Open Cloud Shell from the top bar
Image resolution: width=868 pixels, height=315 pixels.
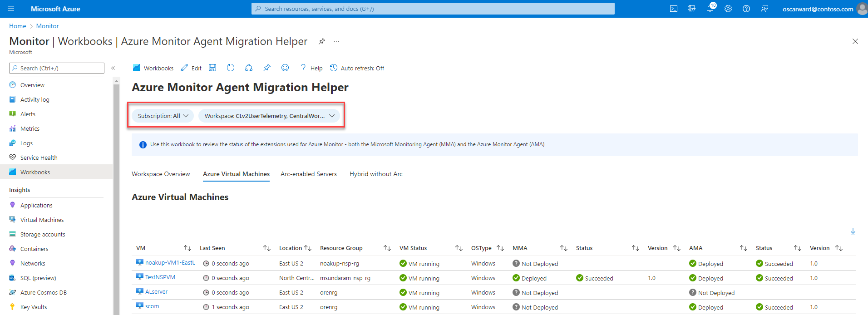click(674, 9)
